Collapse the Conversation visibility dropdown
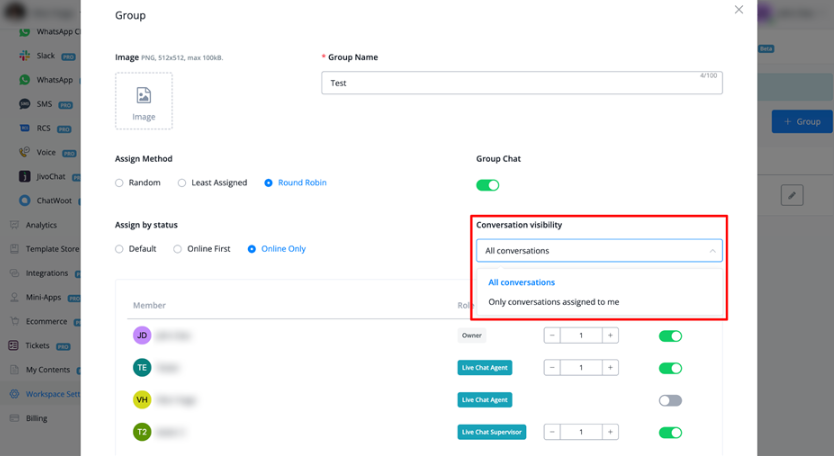 tap(711, 251)
